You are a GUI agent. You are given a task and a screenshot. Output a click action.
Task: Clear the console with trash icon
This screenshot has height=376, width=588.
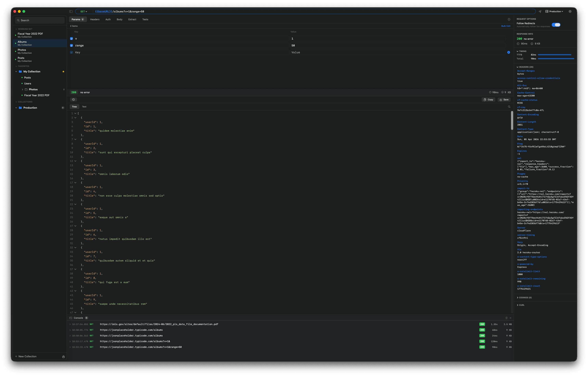coord(507,318)
